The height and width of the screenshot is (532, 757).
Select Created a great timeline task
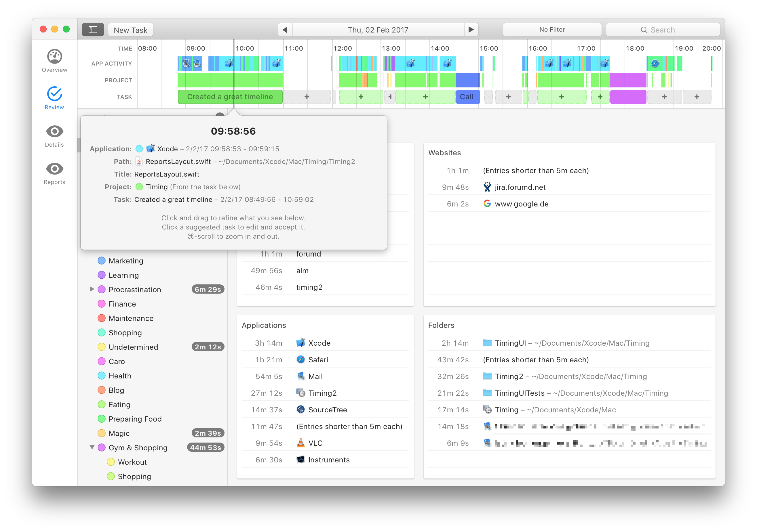[230, 97]
